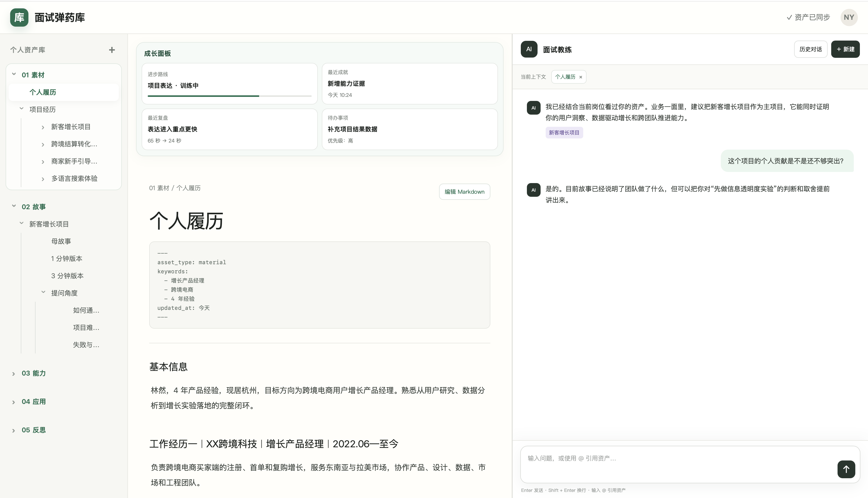Image resolution: width=868 pixels, height=498 pixels.
Task: Open the 待办事项 补充项目结果数据 card
Action: (x=409, y=129)
